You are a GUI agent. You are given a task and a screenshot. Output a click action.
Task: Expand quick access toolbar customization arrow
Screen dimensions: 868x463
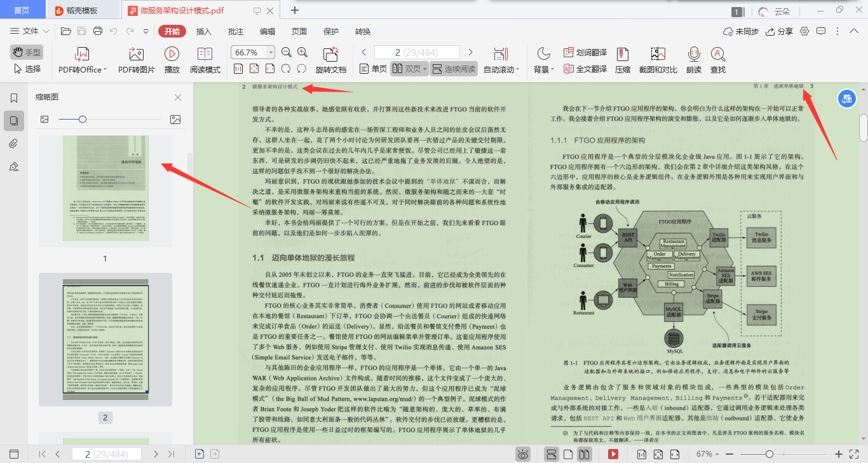[x=147, y=31]
